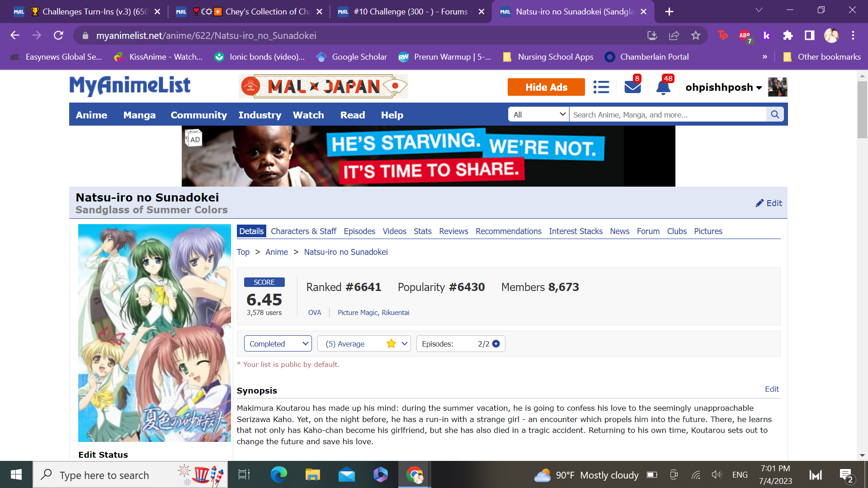Image resolution: width=868 pixels, height=488 pixels.
Task: Toggle the browser side panel icon
Action: click(810, 35)
